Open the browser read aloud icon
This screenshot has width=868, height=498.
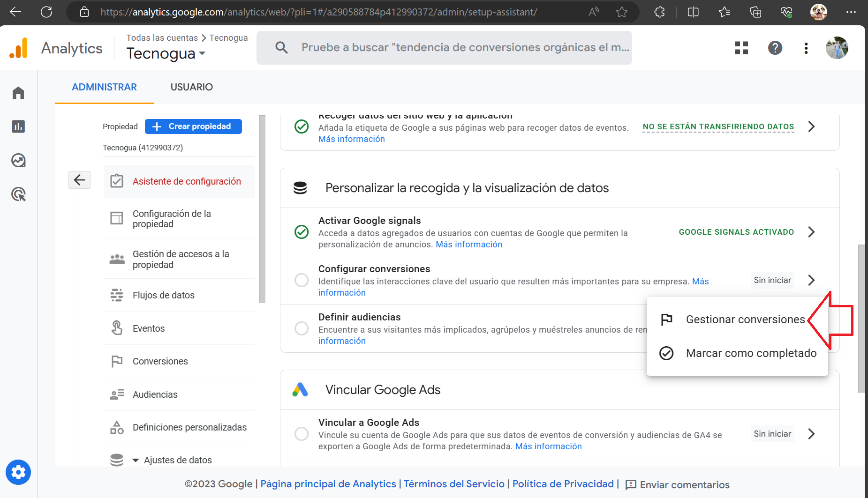(594, 12)
